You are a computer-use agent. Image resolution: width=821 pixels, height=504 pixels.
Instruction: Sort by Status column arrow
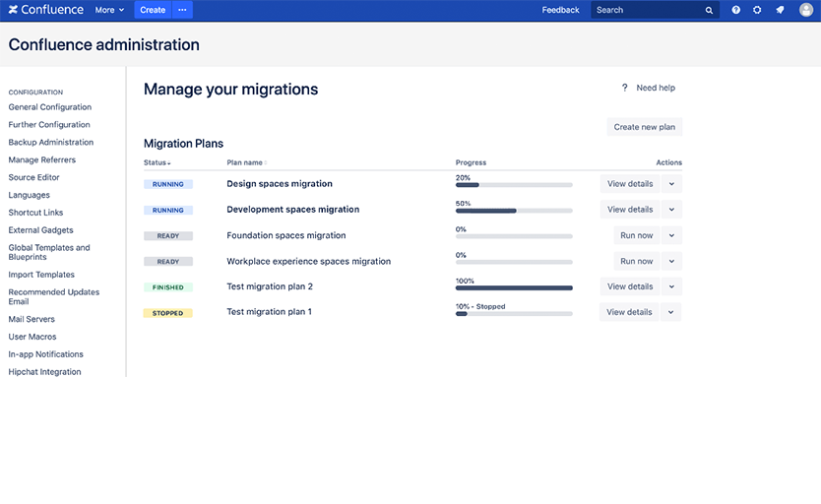point(169,163)
